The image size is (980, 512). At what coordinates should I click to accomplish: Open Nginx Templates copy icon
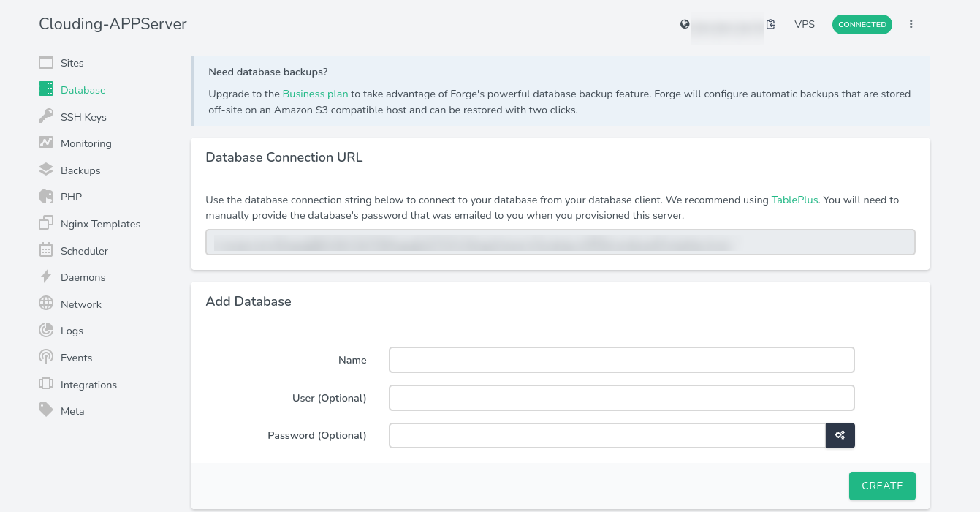(46, 223)
